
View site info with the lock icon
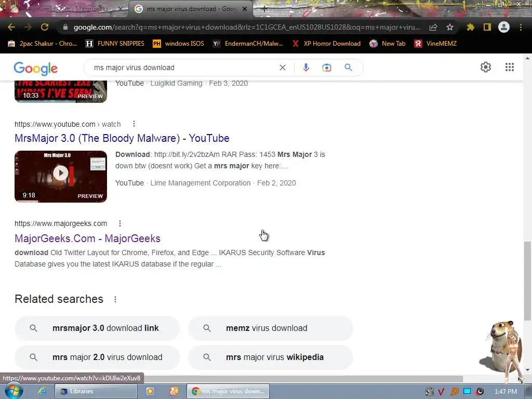point(65,27)
